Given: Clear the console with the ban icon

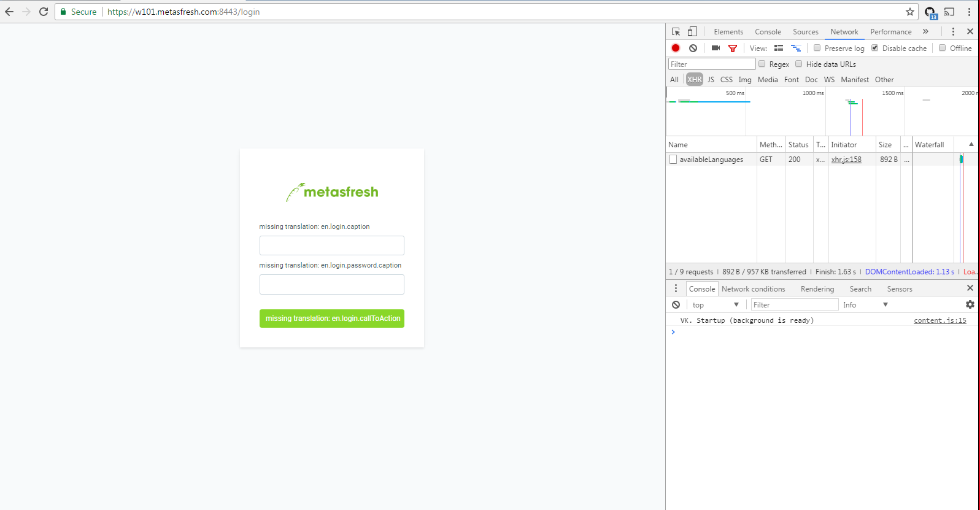Looking at the screenshot, I should click(676, 304).
